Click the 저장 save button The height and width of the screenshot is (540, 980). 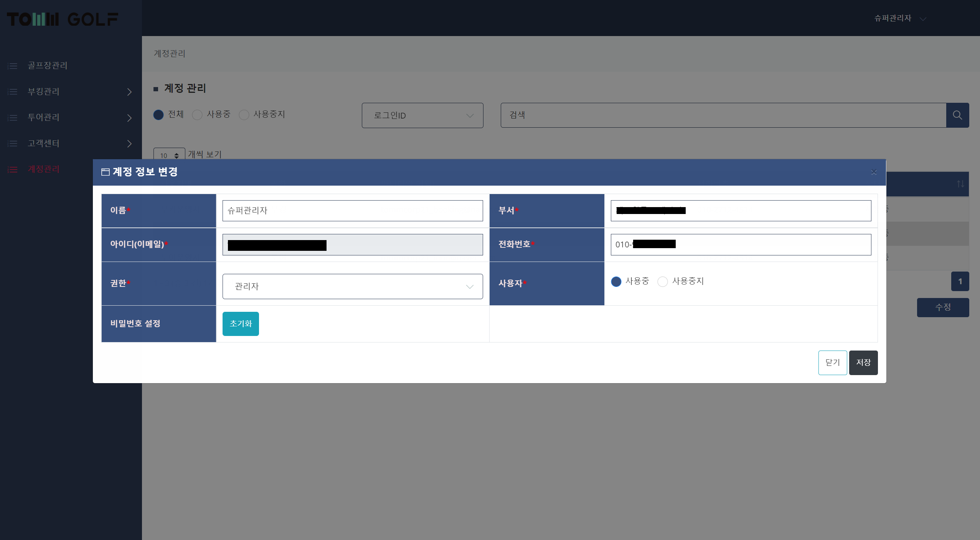863,362
